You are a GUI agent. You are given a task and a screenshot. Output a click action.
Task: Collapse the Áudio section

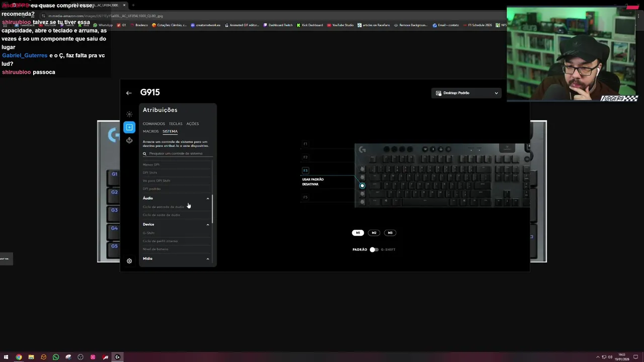pyautogui.click(x=208, y=199)
